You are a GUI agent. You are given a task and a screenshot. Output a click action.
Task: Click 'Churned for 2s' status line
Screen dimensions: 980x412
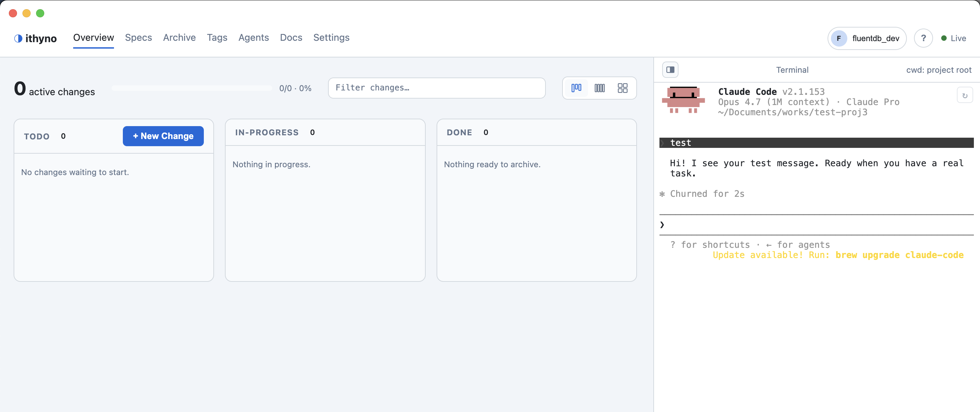(707, 194)
